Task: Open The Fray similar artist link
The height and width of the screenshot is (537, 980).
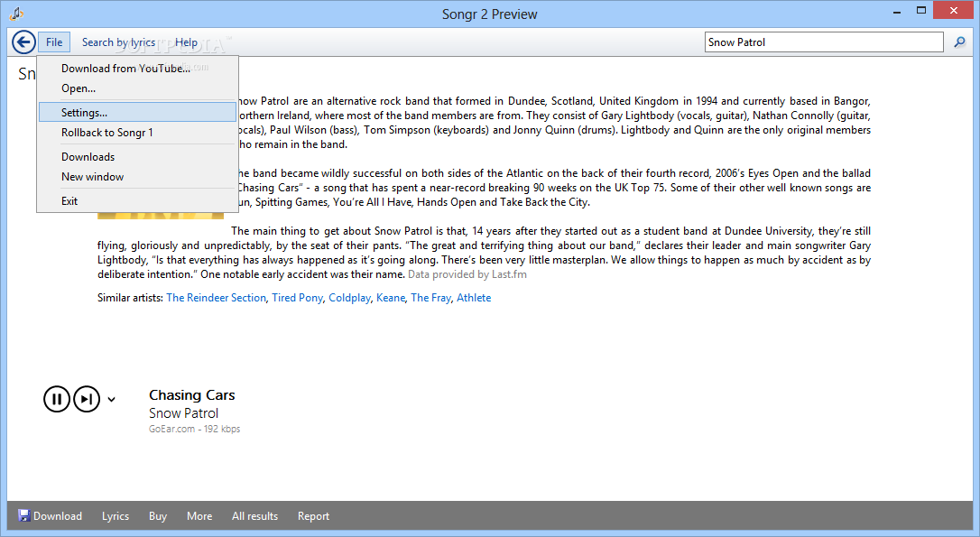Action: coord(430,298)
